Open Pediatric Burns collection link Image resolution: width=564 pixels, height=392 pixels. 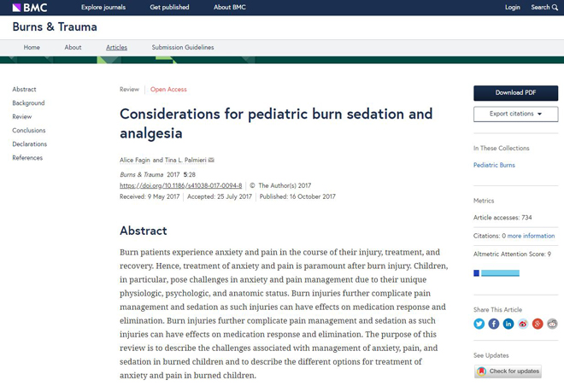click(x=494, y=165)
